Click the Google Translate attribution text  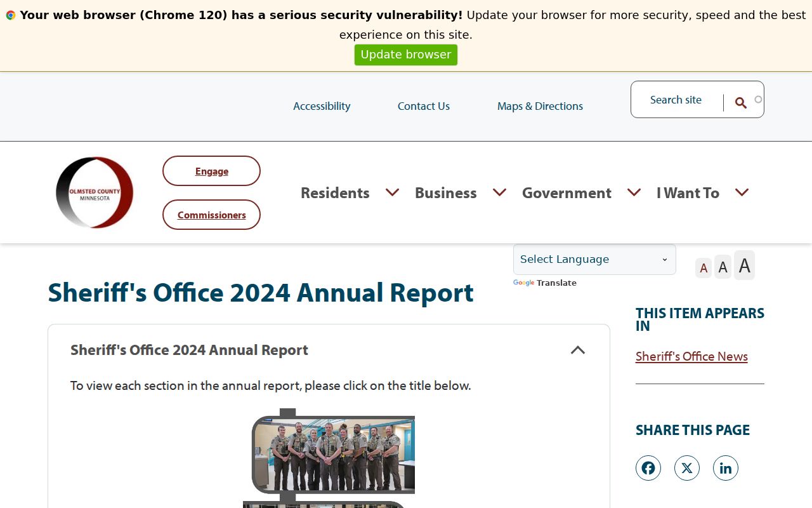(x=545, y=283)
